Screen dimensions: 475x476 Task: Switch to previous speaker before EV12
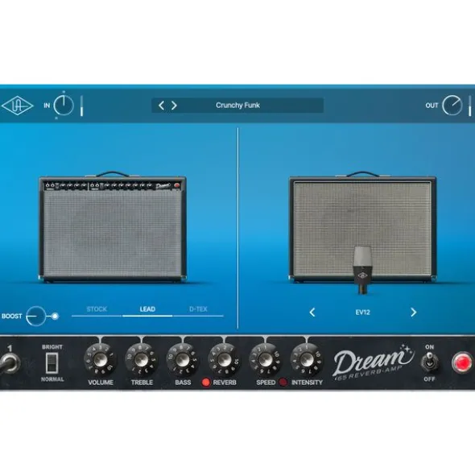[312, 313]
